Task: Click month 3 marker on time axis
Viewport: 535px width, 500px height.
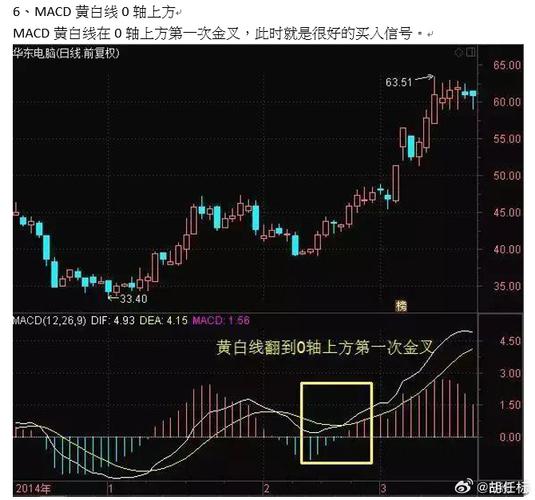Action: tap(383, 488)
